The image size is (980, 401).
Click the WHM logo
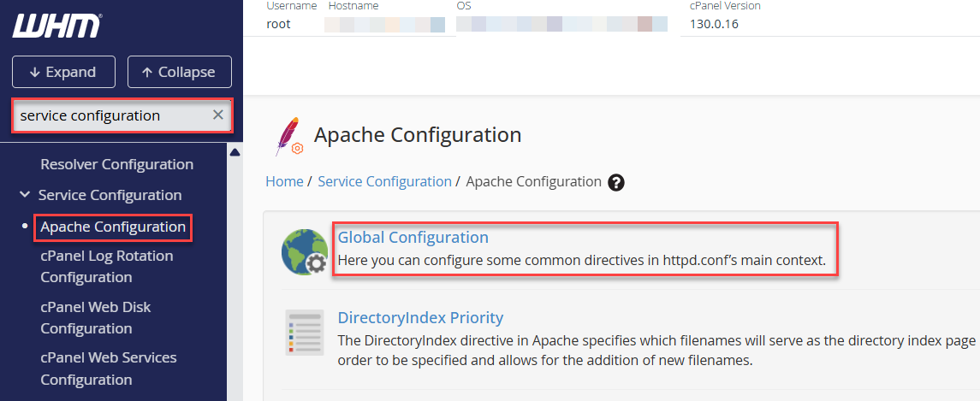[x=56, y=27]
